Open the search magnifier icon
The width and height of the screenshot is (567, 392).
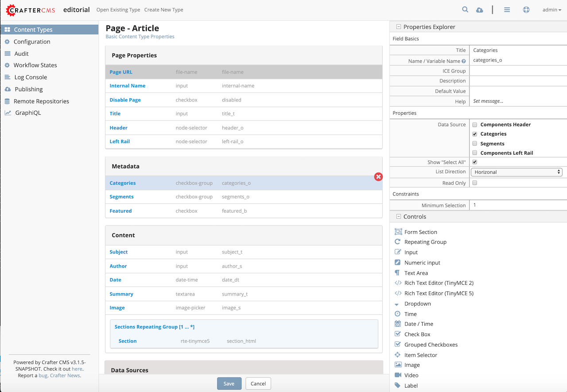[x=465, y=9]
